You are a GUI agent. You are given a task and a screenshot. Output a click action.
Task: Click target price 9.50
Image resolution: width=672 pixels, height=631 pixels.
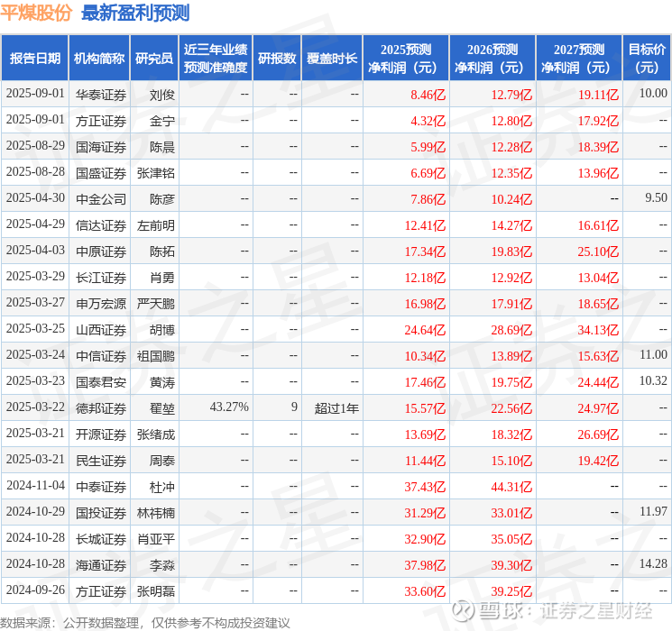656,197
